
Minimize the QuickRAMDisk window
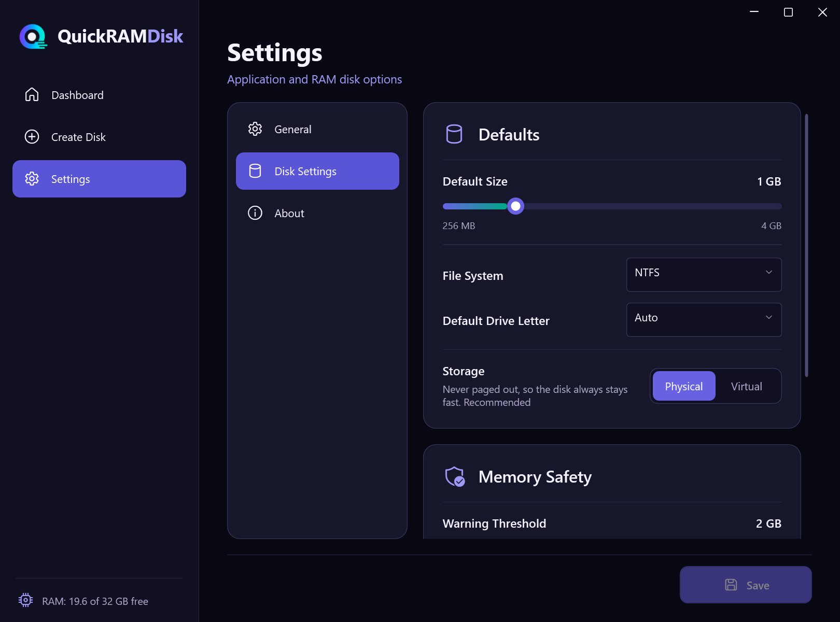(x=754, y=12)
